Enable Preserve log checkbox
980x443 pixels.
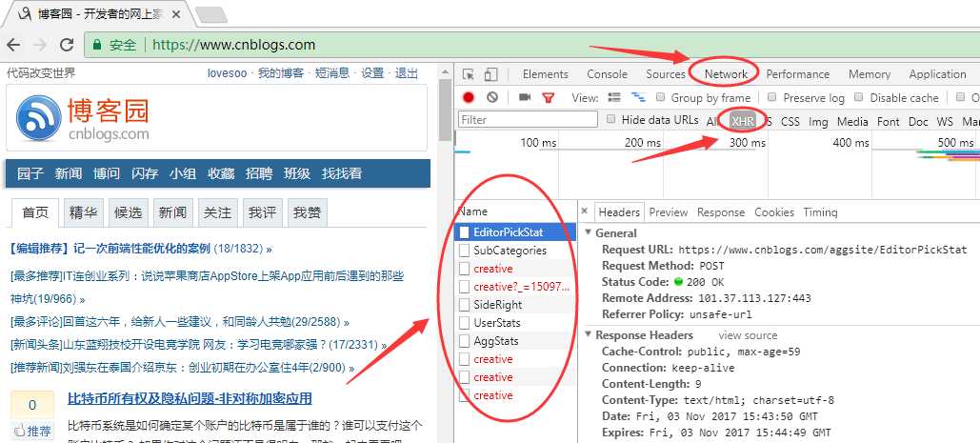click(771, 97)
